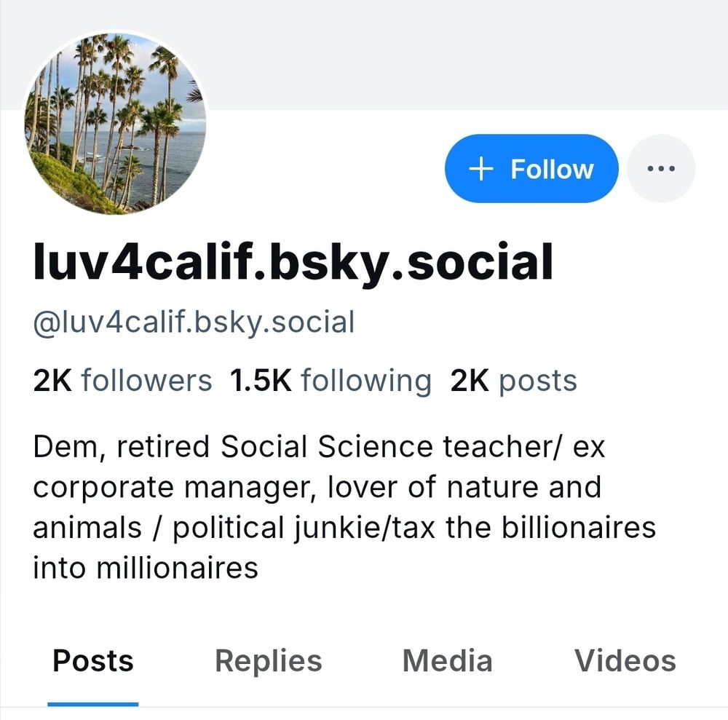Click the Follow button

tap(531, 167)
